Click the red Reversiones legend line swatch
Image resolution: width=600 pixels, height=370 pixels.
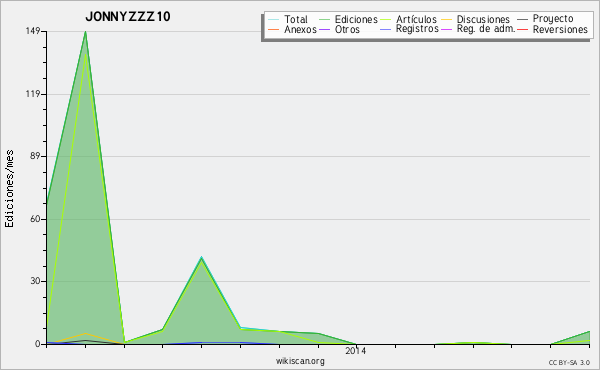pyautogui.click(x=522, y=29)
